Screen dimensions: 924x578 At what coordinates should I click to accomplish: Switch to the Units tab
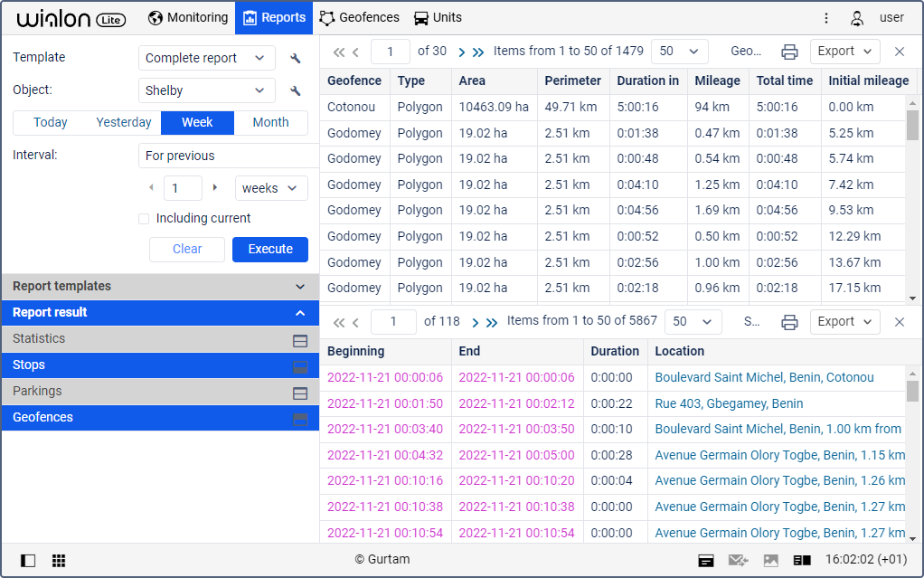pos(438,18)
